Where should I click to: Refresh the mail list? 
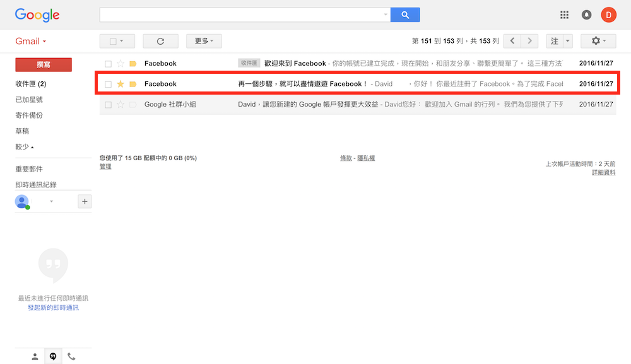tap(160, 41)
